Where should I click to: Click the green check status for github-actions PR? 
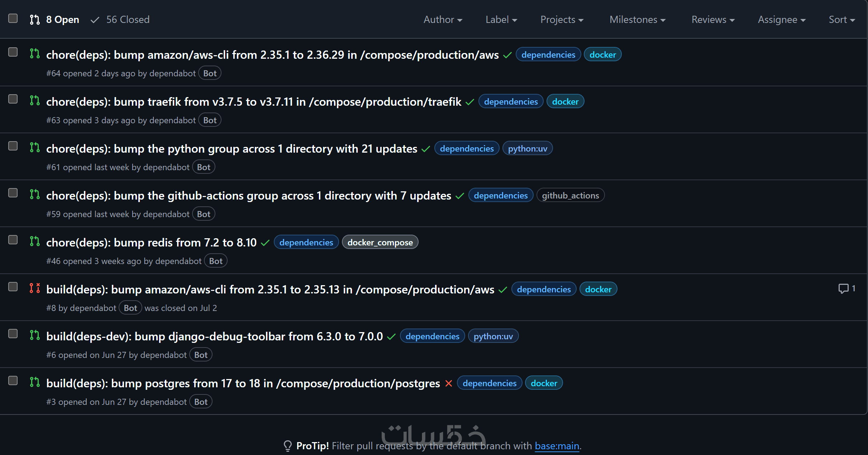(460, 196)
